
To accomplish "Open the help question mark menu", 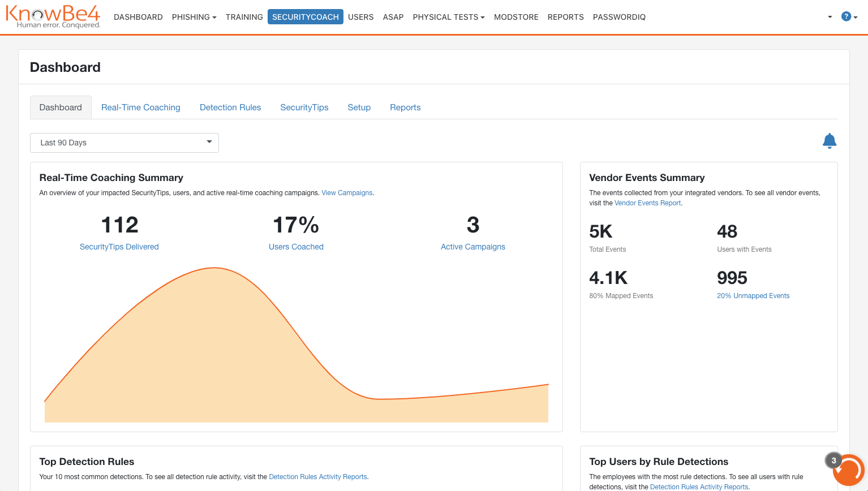I will [846, 16].
